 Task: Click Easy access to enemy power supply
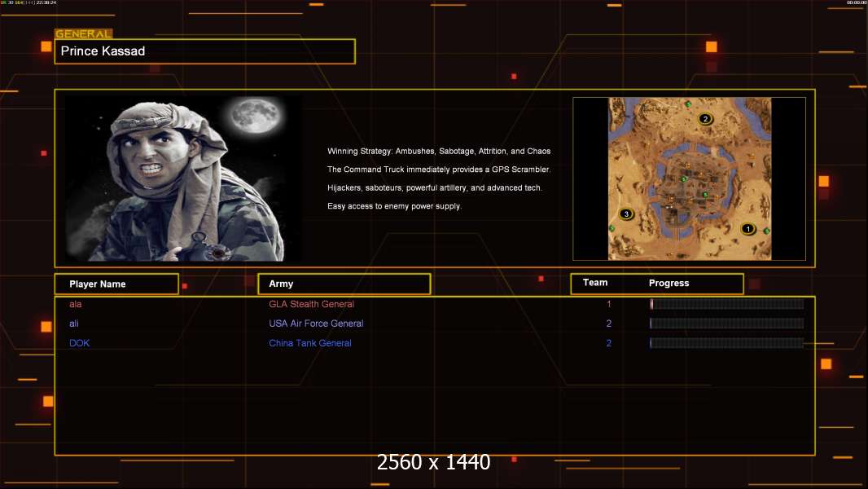coord(394,206)
